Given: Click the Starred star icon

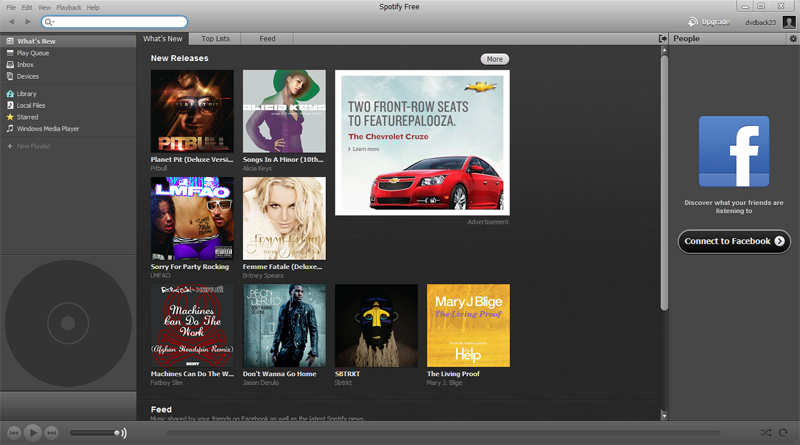Looking at the screenshot, I should (10, 117).
